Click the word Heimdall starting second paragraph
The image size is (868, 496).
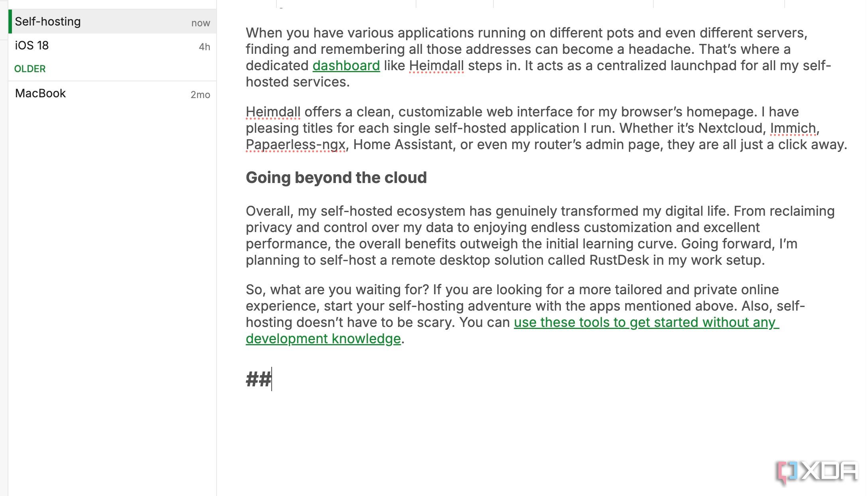click(273, 112)
